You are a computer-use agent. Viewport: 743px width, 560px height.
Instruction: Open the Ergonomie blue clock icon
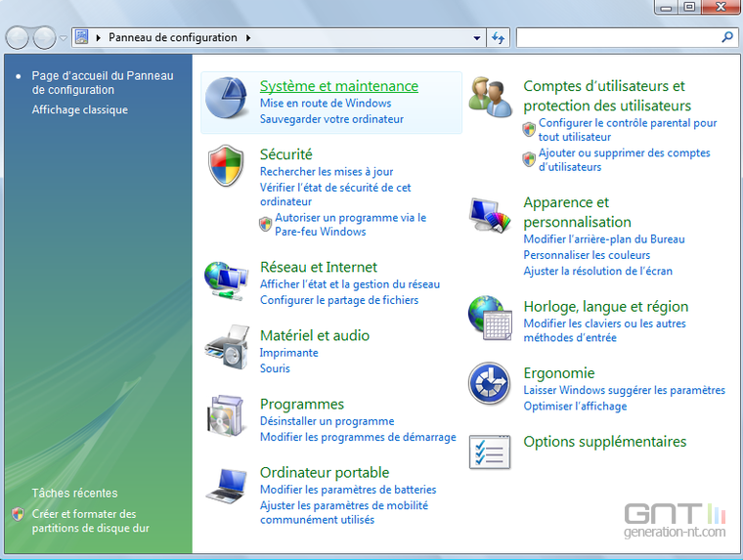click(490, 383)
